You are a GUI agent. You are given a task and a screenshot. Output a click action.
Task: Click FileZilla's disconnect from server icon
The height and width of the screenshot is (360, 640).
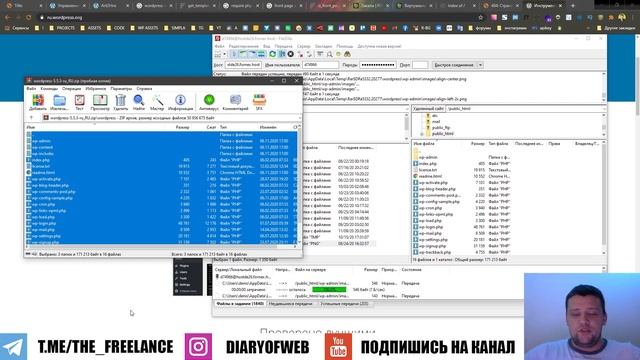(300, 54)
